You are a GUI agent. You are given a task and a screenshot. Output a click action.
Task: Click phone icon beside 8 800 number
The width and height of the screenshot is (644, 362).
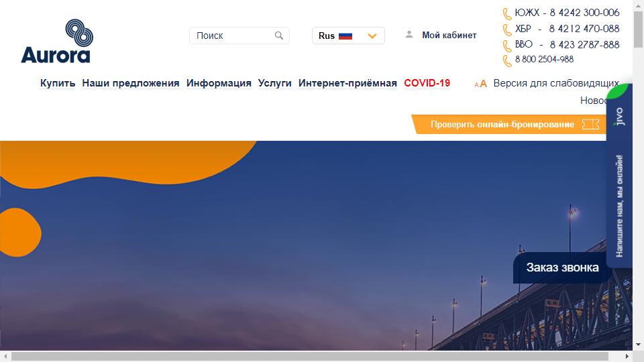coord(507,61)
